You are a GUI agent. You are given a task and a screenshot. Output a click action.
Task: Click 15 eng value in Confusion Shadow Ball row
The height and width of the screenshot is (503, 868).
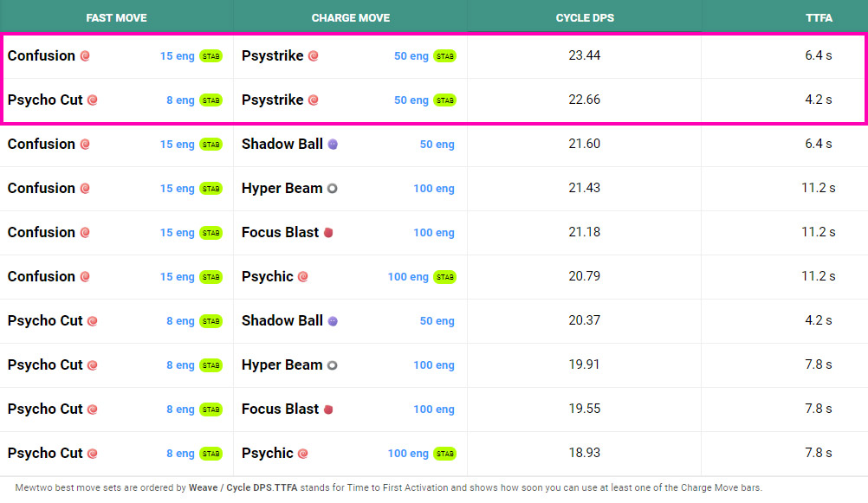pyautogui.click(x=177, y=145)
